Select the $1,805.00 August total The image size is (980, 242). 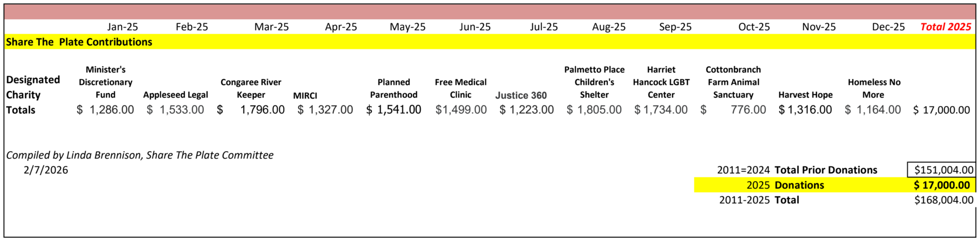594,110
